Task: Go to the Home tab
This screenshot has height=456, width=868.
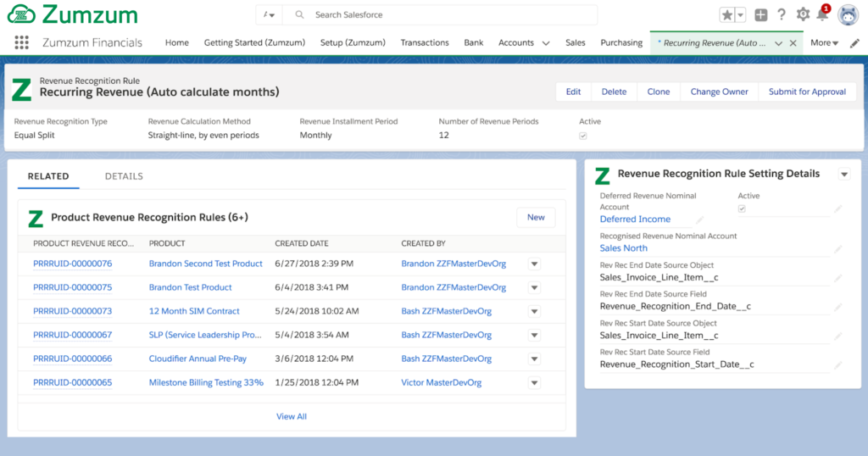Action: coord(176,42)
